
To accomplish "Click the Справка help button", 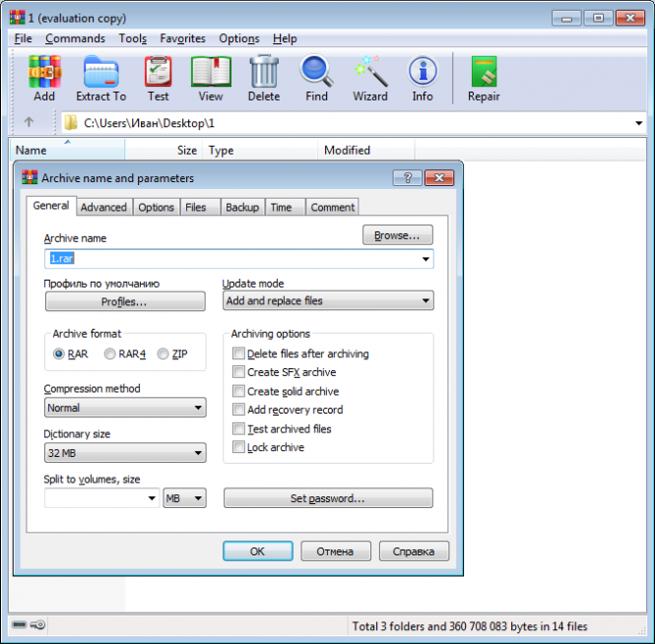I will pyautogui.click(x=414, y=551).
